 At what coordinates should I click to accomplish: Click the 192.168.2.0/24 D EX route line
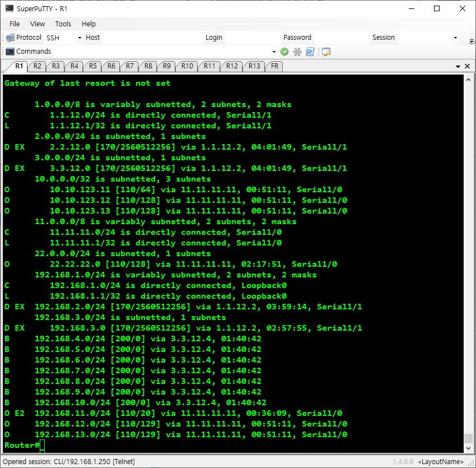[183, 307]
